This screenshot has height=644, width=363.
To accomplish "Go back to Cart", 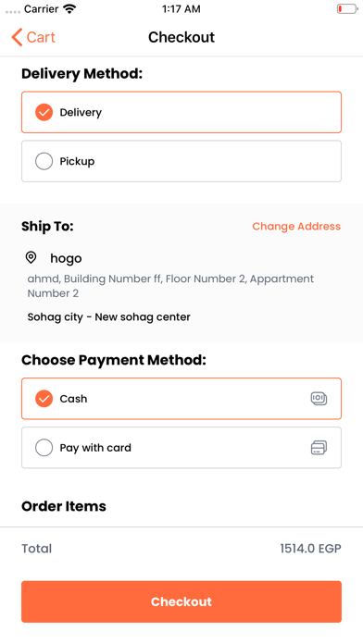I will coord(33,37).
